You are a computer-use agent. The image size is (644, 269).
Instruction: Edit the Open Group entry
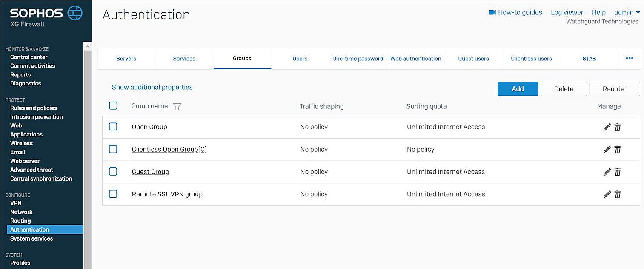(607, 127)
